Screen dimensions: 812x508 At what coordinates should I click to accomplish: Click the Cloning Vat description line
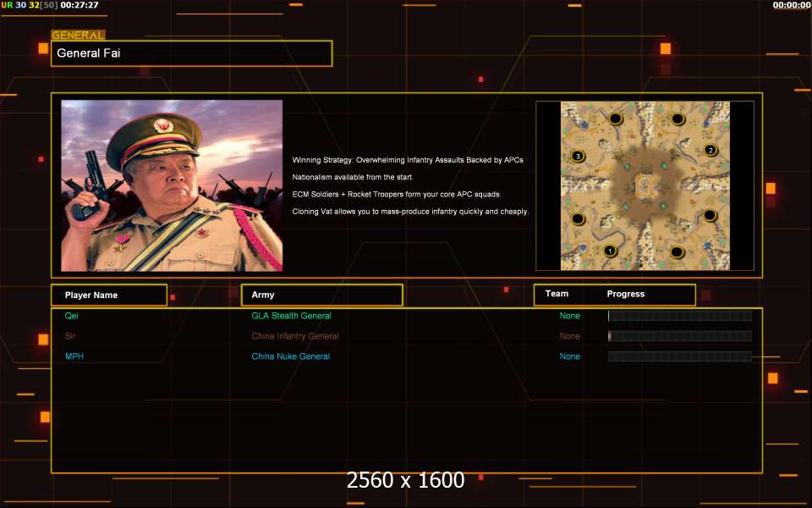pyautogui.click(x=410, y=212)
